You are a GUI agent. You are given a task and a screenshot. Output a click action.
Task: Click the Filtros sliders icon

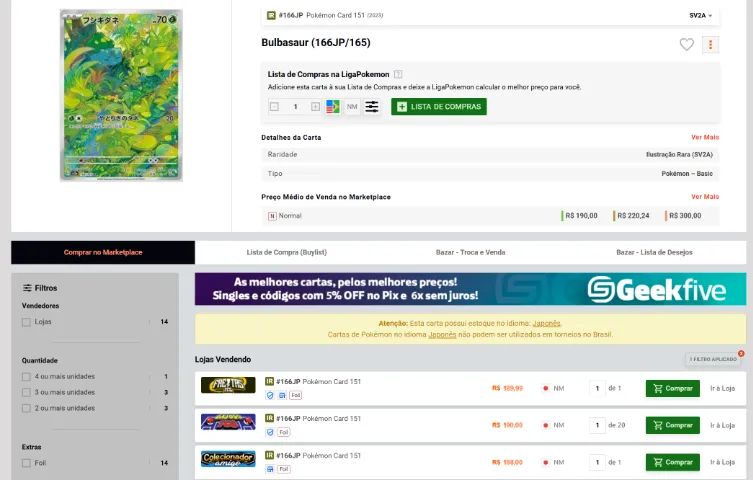27,288
